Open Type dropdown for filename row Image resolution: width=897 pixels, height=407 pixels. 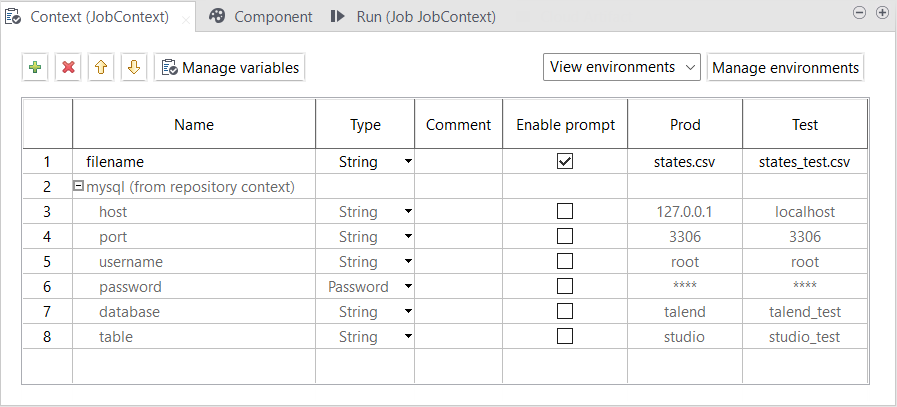pos(408,162)
